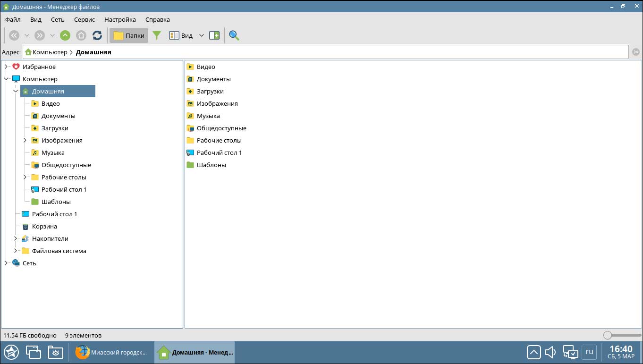Open the Настройка menu
This screenshot has width=643, height=364.
[x=120, y=19]
